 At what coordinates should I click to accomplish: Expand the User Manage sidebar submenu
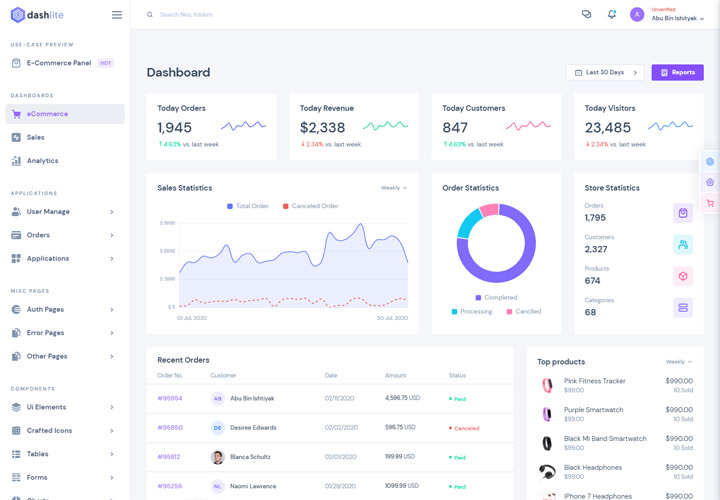tap(62, 212)
